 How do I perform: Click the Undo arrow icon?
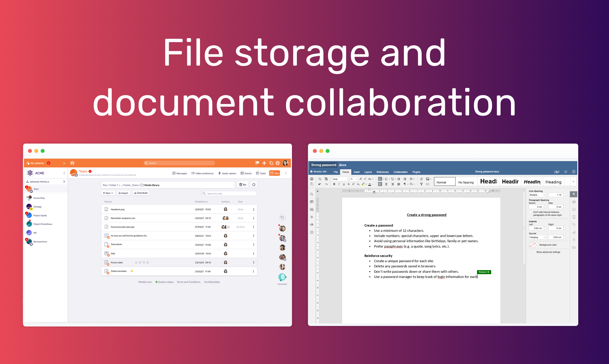pos(320,184)
